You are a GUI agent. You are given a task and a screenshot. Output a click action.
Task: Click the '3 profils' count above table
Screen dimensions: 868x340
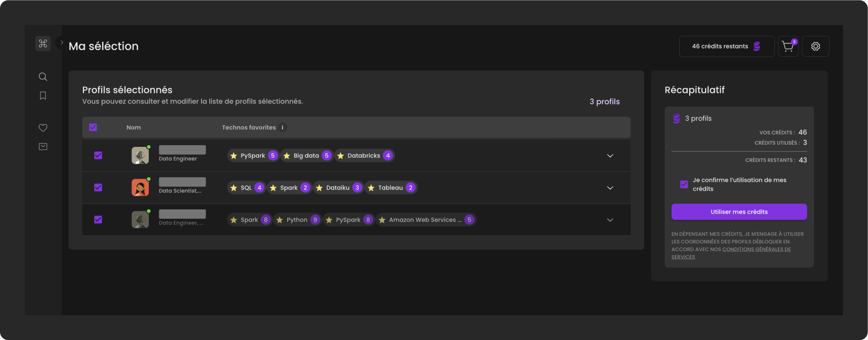pyautogui.click(x=604, y=102)
